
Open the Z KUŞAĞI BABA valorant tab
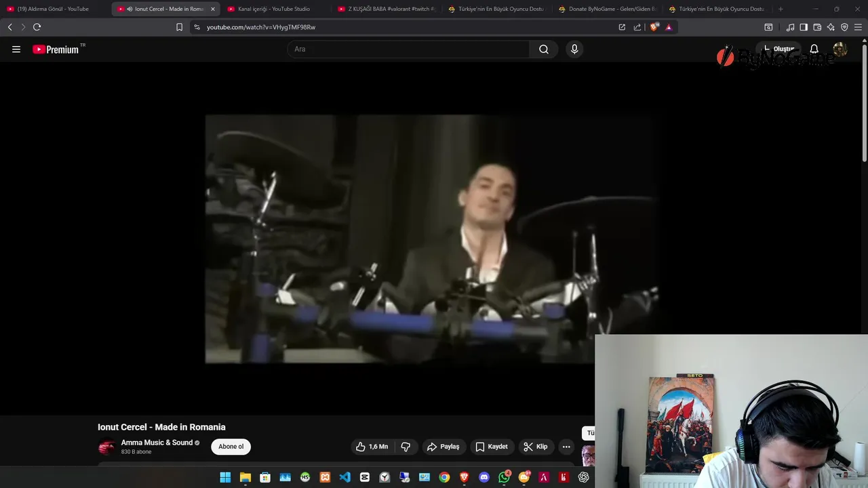pos(387,9)
